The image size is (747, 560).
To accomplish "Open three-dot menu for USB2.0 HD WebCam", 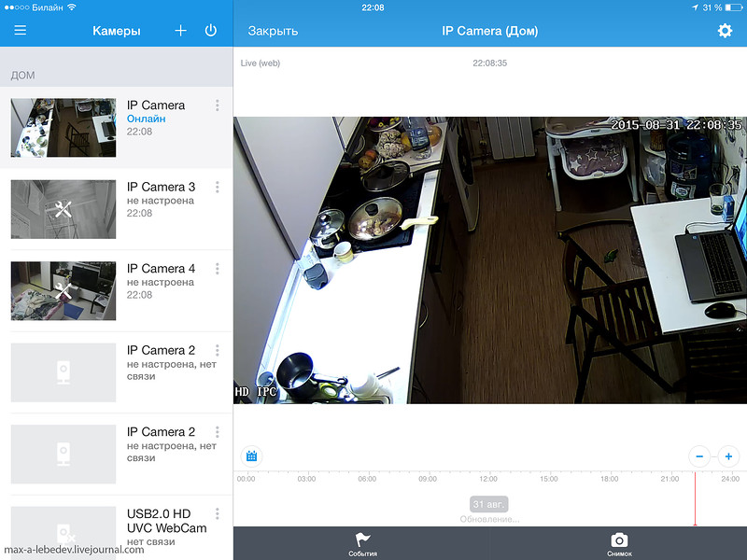I will point(218,513).
